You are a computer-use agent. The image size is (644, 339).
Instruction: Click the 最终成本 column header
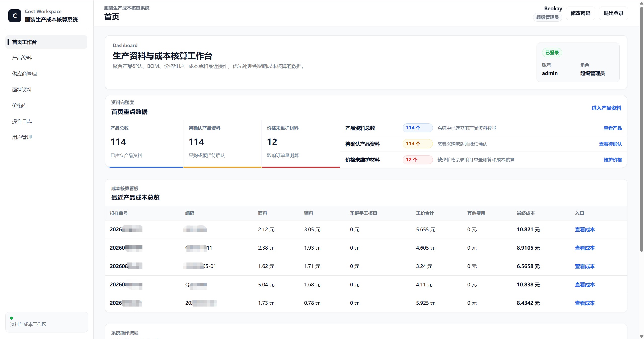pyautogui.click(x=526, y=213)
